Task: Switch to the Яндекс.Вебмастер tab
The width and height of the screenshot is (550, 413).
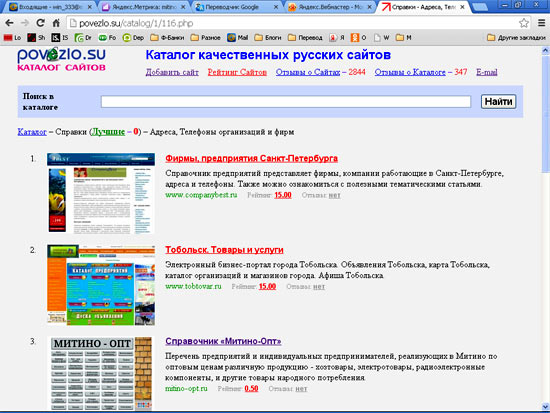Action: pyautogui.click(x=330, y=7)
